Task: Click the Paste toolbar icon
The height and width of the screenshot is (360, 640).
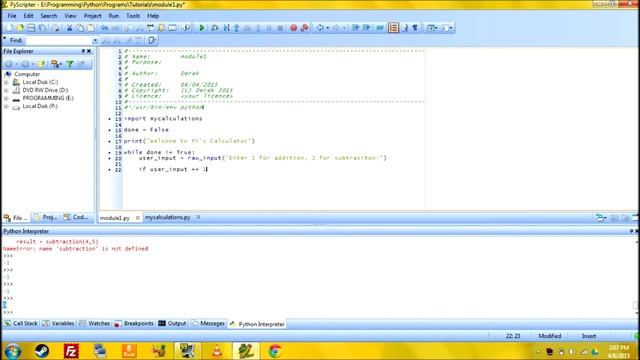Action: (x=91, y=28)
